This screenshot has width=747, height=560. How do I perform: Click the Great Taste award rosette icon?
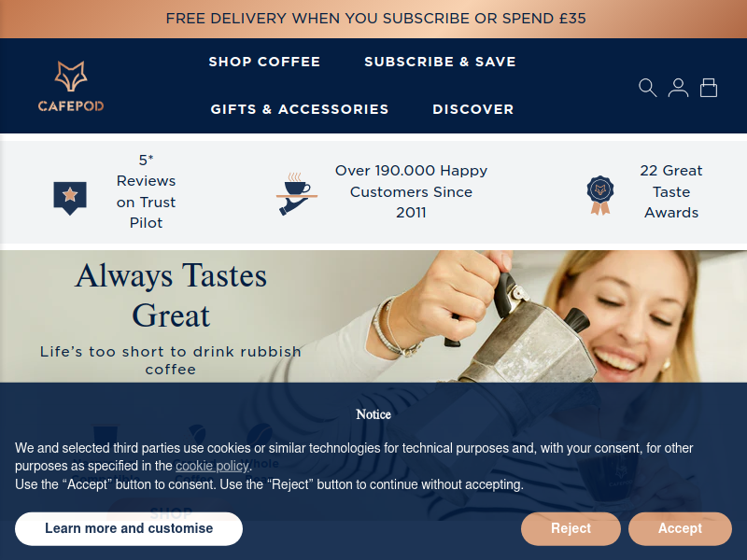(600, 195)
